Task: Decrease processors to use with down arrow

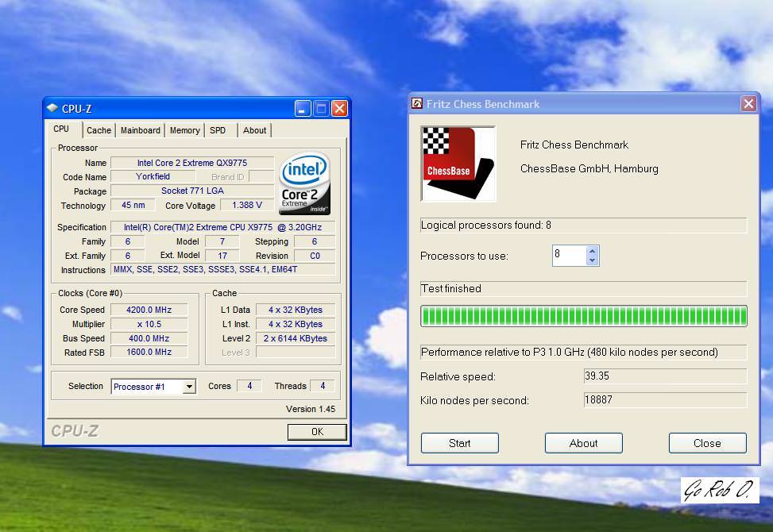Action: (x=593, y=260)
